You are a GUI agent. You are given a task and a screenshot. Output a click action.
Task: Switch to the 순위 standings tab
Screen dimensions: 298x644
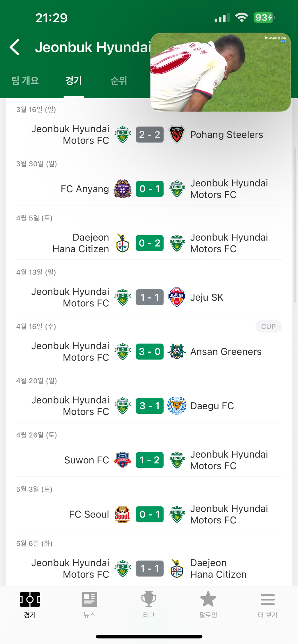click(x=119, y=81)
